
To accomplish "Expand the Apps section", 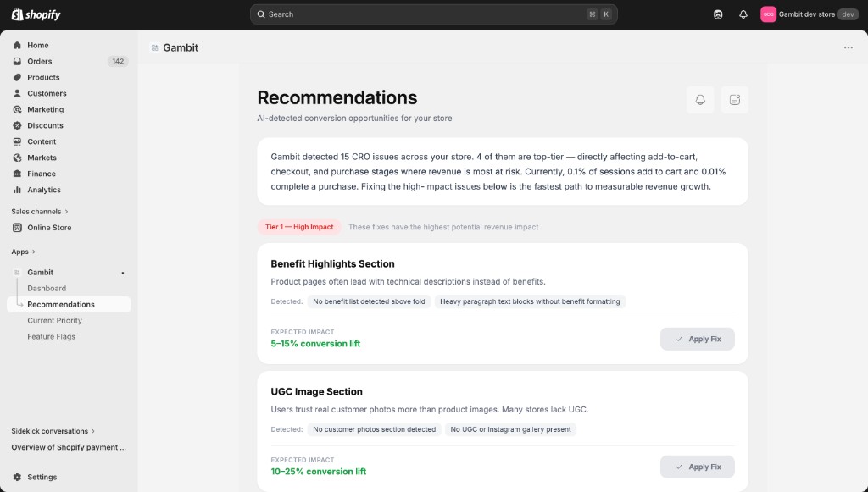I will (x=23, y=252).
